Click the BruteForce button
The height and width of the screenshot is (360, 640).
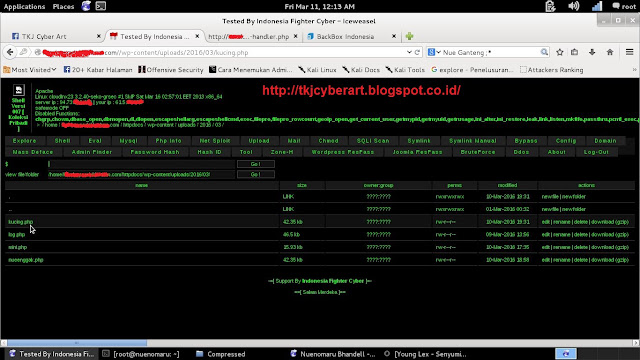click(478, 152)
